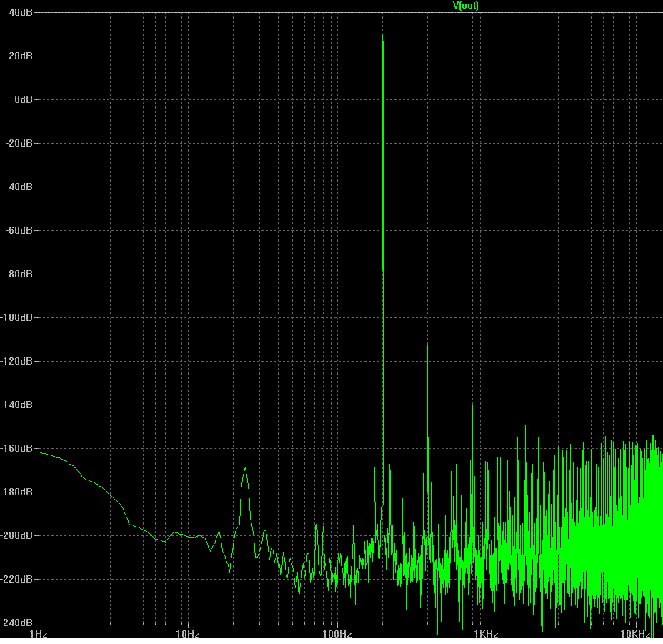Click the -200dB axis label
This screenshot has width=663, height=644.
pos(16,535)
